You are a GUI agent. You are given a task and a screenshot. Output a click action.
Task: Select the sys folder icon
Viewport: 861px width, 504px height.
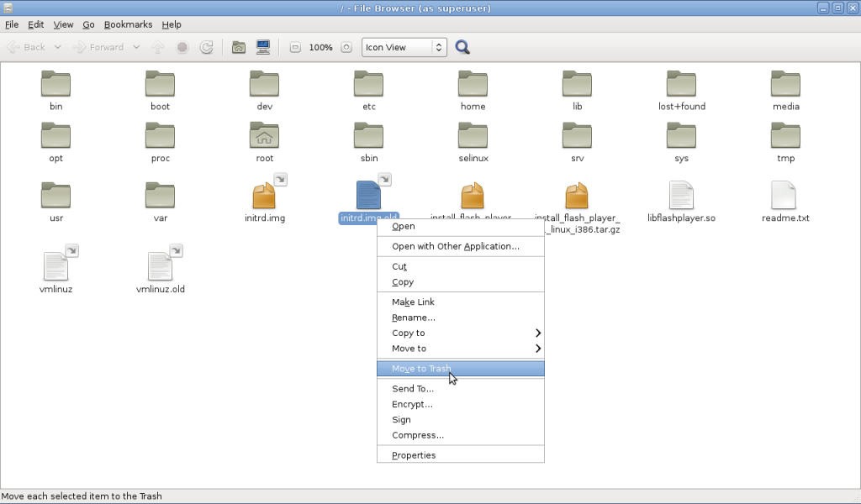point(681,136)
